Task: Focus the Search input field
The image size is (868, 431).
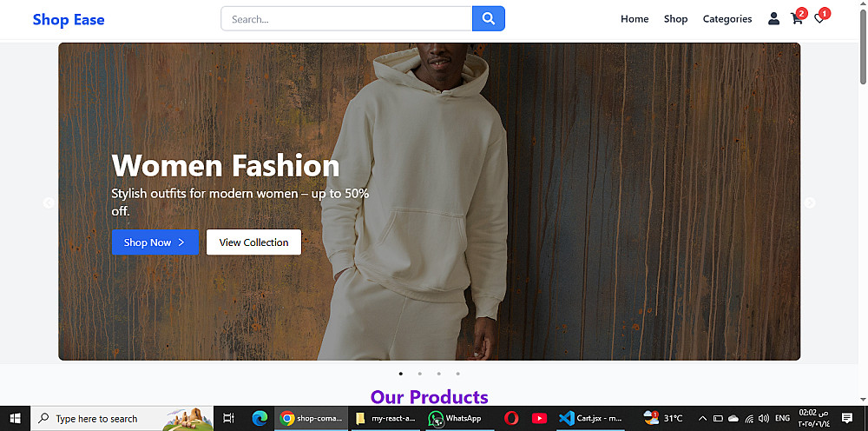Action: [346, 19]
